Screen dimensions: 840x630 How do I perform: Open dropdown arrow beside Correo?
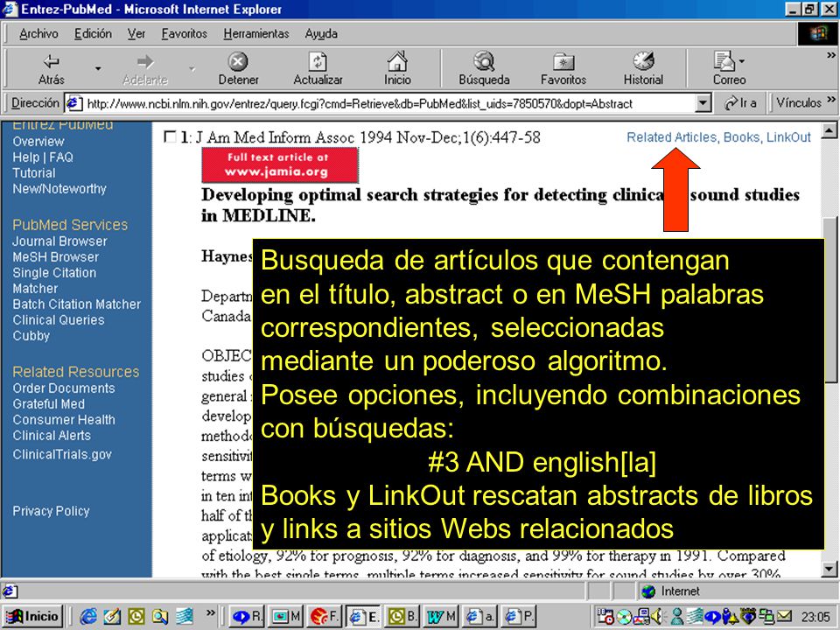pos(742,61)
